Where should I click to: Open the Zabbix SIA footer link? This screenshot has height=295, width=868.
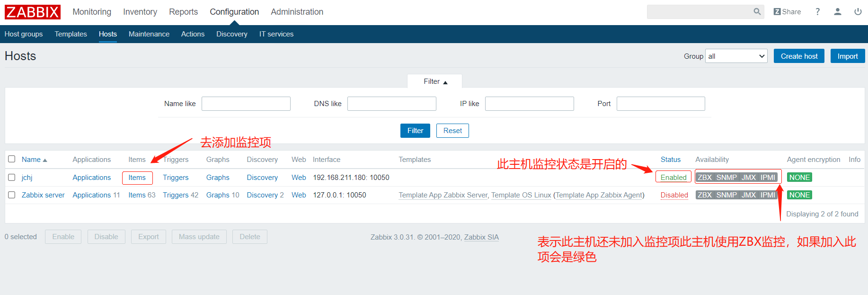[x=481, y=237]
